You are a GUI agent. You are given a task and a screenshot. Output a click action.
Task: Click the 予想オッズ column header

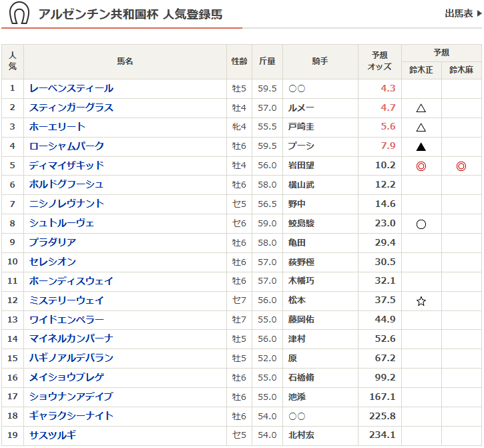tap(379, 61)
